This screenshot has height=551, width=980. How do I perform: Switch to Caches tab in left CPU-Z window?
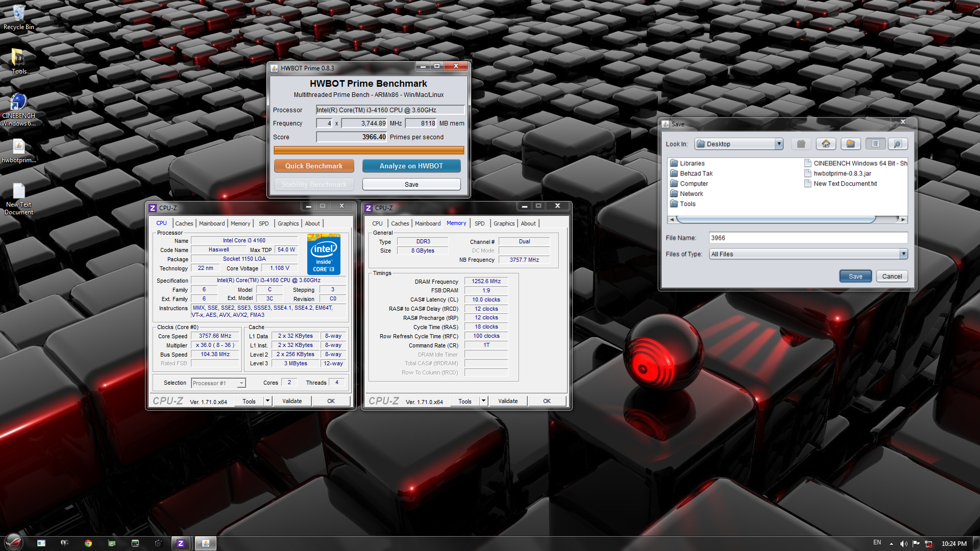(184, 223)
